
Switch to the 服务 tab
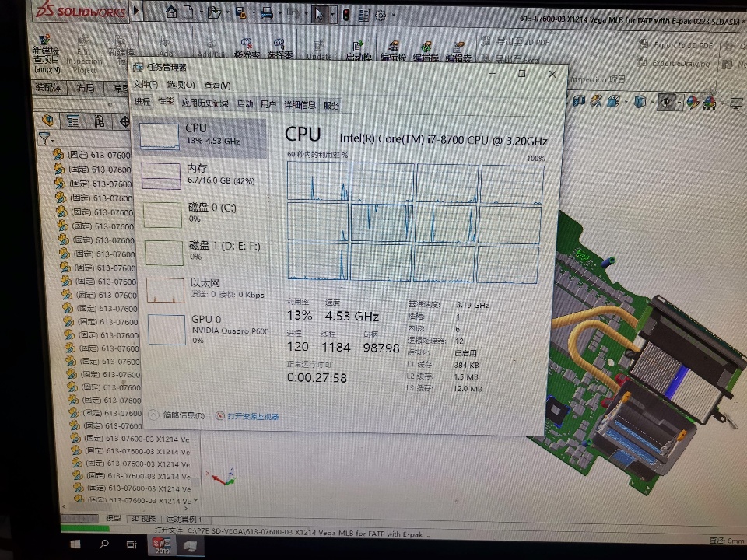[331, 105]
